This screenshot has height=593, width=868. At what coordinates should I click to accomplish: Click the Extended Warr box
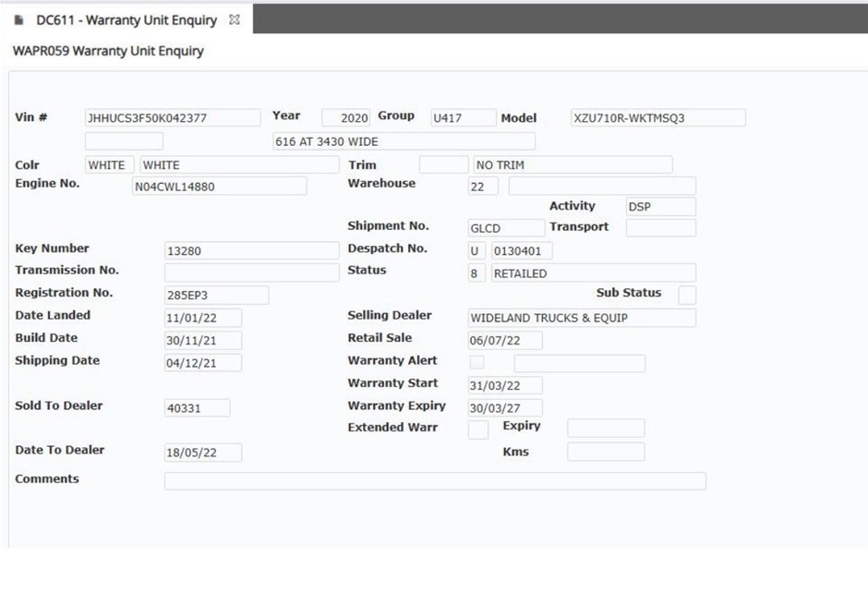click(x=478, y=430)
